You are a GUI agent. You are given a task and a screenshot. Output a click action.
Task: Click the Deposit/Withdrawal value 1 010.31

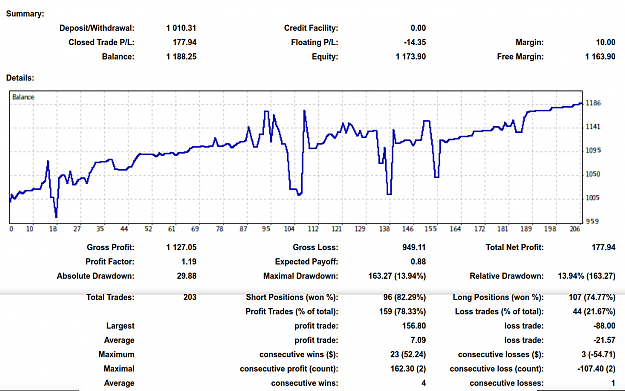coord(181,28)
